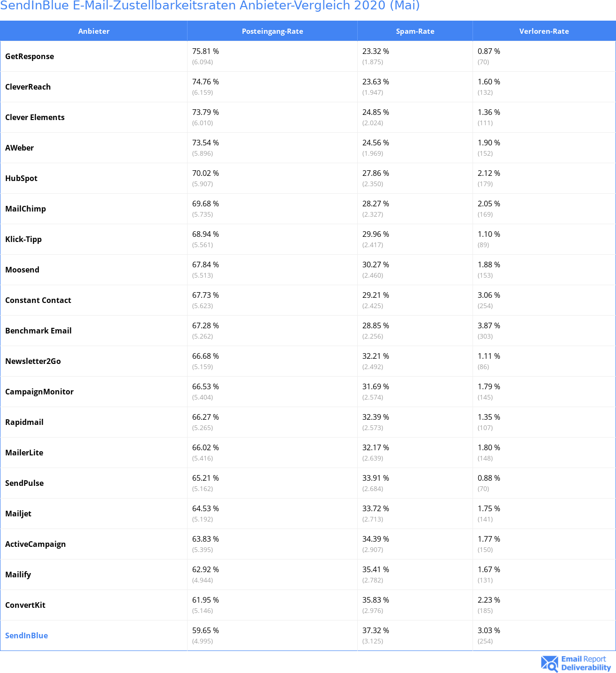The width and height of the screenshot is (616, 673).
Task: Select the ConvertKit provider name
Action: [x=25, y=605]
